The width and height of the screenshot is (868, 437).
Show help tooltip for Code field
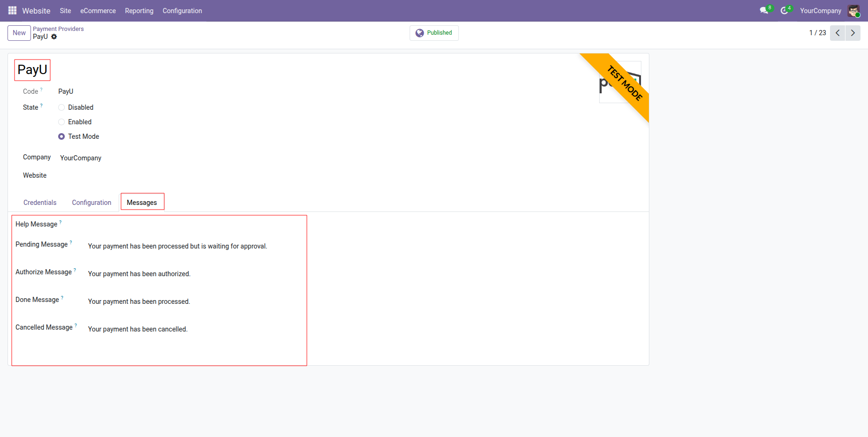[41, 89]
